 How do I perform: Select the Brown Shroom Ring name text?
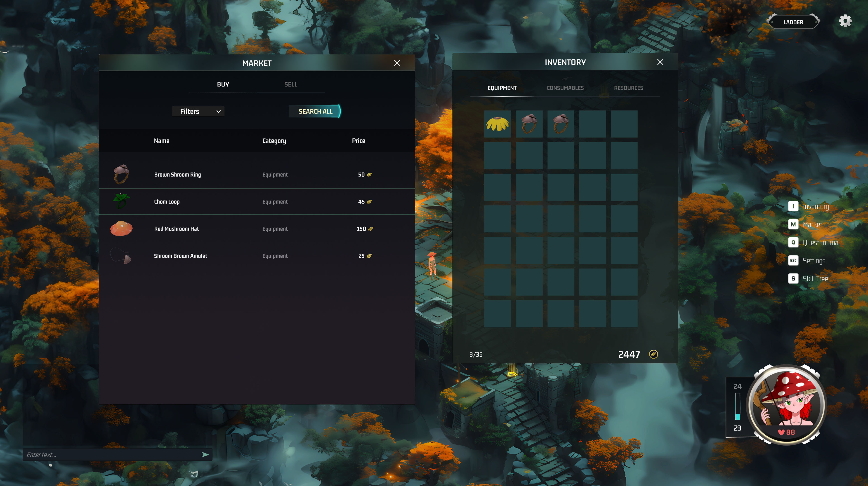pyautogui.click(x=177, y=175)
